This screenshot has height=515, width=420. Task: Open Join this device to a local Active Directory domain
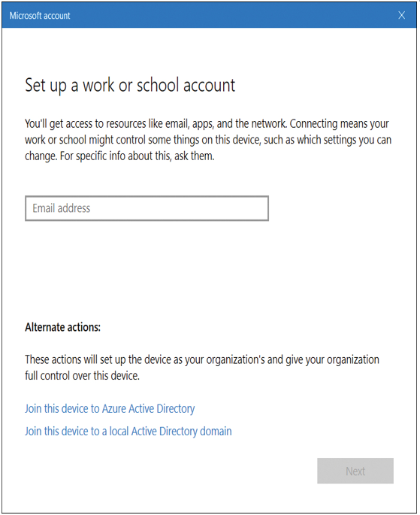[x=128, y=431]
